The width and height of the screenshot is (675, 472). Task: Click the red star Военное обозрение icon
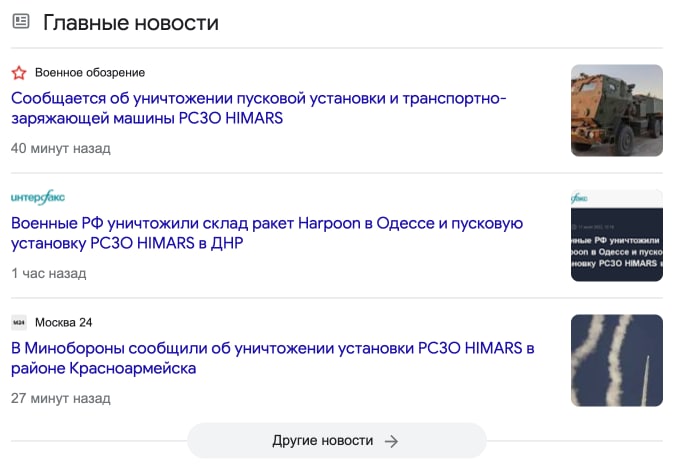tap(19, 73)
